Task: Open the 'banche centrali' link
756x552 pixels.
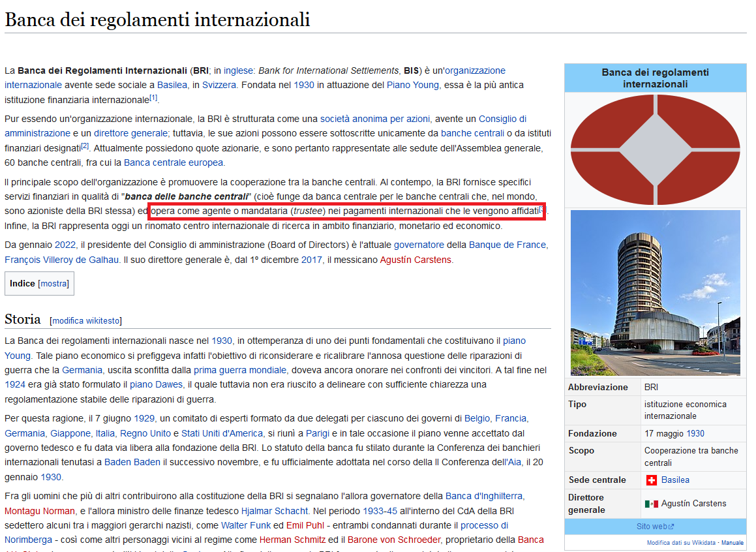Action: click(x=472, y=134)
